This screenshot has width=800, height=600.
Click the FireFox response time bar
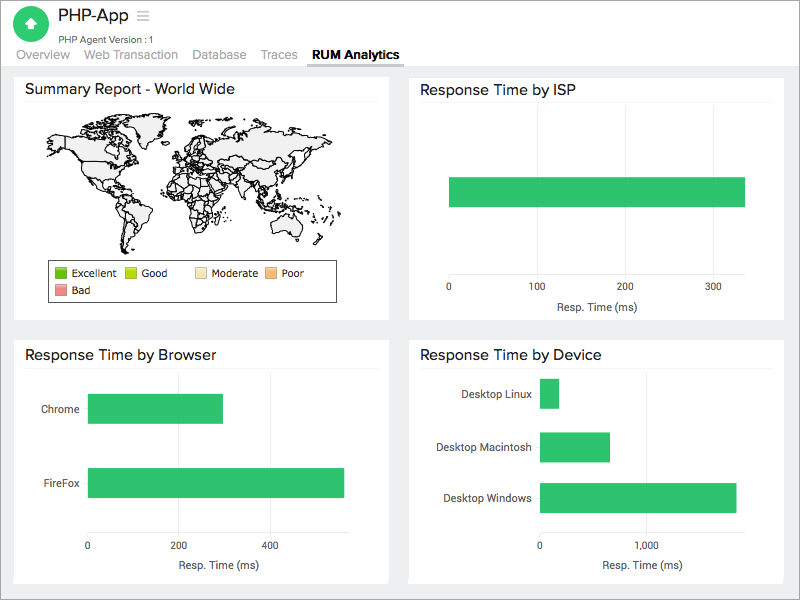pyautogui.click(x=215, y=483)
